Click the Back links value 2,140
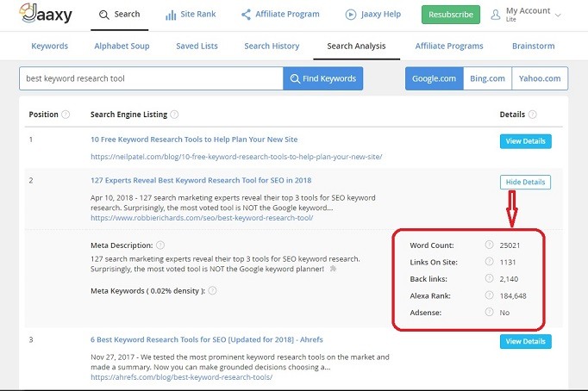Screen dimensions: 588x391 tap(509, 279)
